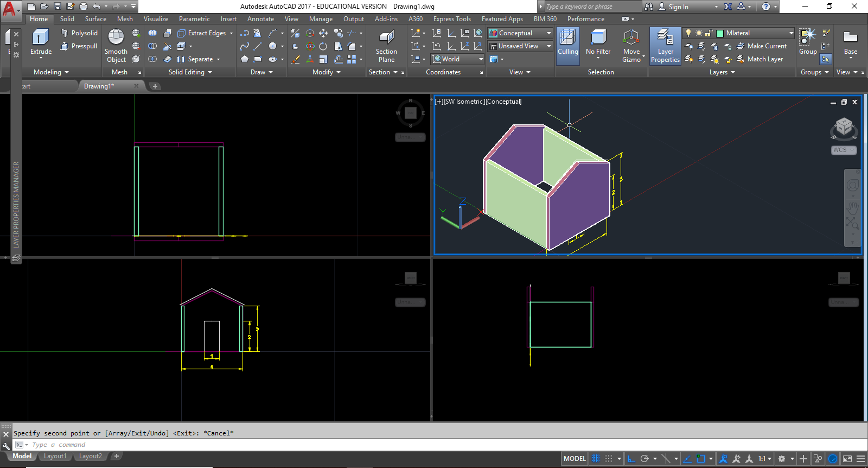
Task: Click the green layer color swatch
Action: (x=720, y=33)
